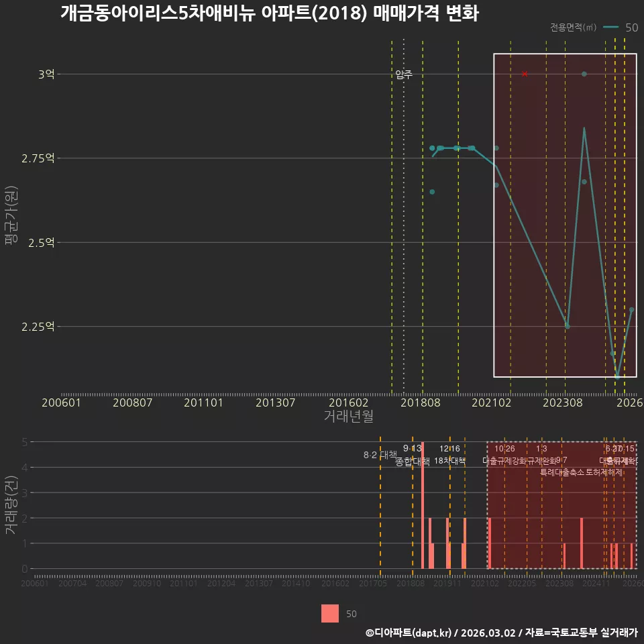The height and width of the screenshot is (644, 644).
Task: Click the 12·16 policy date label
Action: [449, 448]
